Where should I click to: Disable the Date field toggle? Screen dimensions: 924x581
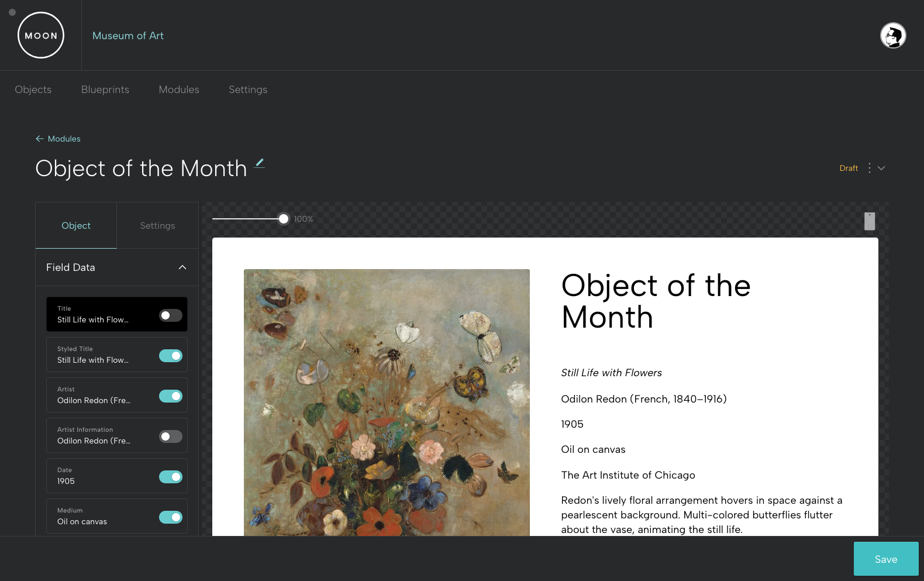coord(171,477)
